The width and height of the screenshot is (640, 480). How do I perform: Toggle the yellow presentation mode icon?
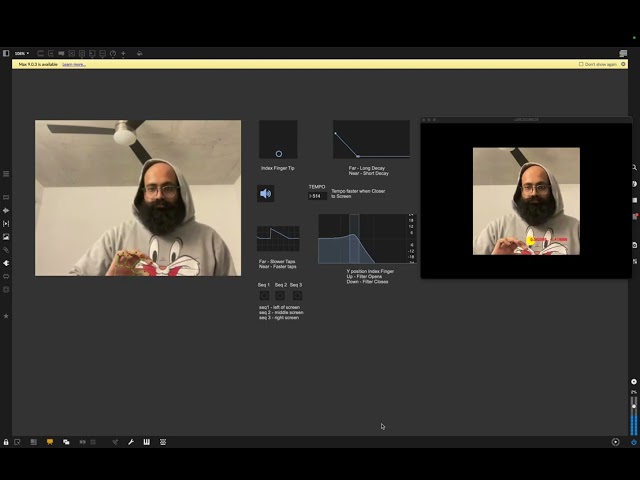click(50, 442)
